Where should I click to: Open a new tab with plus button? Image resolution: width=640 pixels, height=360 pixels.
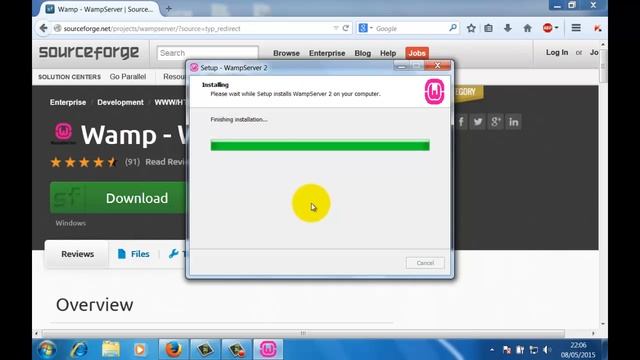169,9
